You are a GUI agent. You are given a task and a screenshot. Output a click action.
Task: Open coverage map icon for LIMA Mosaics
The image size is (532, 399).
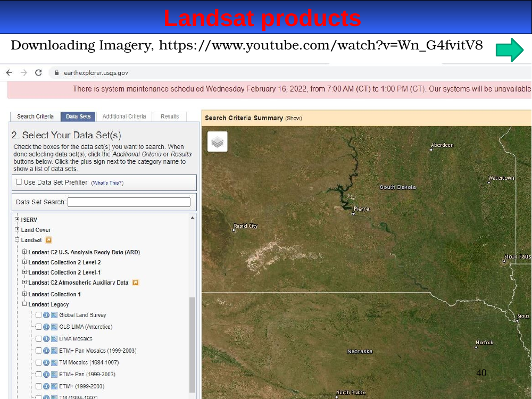pyautogui.click(x=54, y=339)
